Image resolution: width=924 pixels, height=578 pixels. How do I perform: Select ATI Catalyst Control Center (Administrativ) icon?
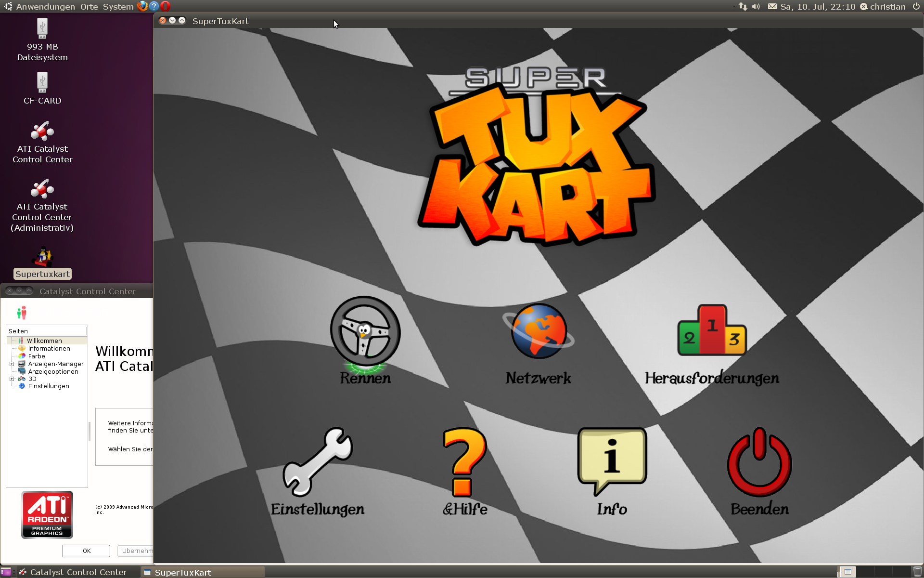pyautogui.click(x=42, y=206)
